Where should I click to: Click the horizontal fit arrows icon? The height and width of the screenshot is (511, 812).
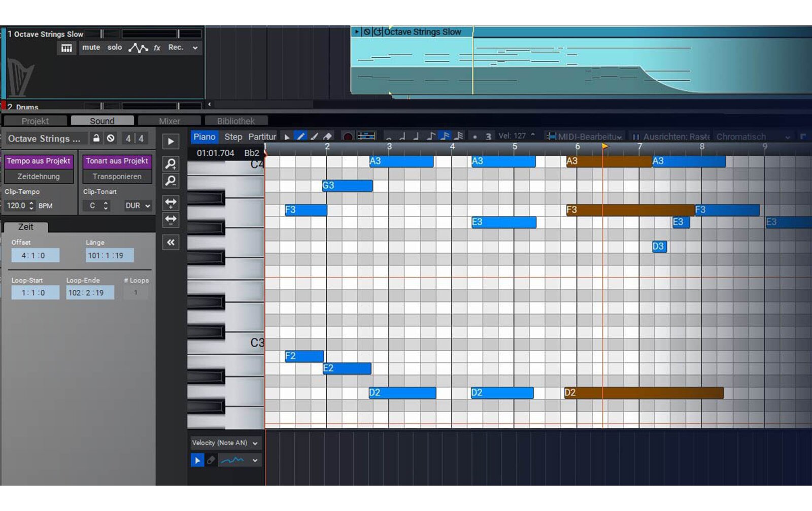point(171,219)
